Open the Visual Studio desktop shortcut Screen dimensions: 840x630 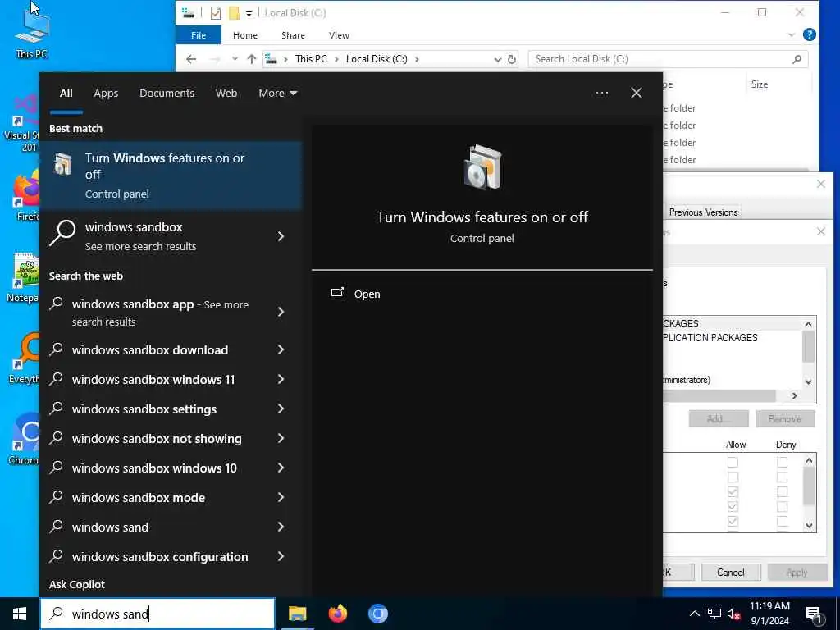tap(21, 123)
